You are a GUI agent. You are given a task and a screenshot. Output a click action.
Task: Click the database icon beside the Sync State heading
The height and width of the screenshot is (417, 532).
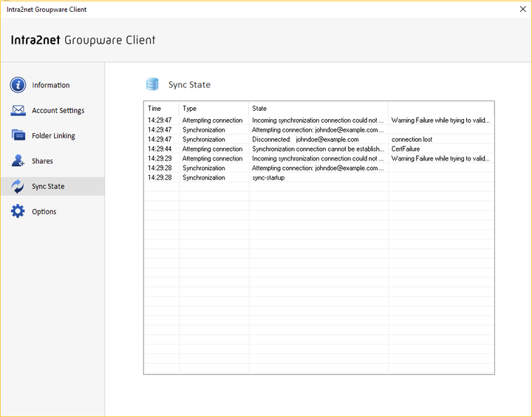tap(152, 84)
